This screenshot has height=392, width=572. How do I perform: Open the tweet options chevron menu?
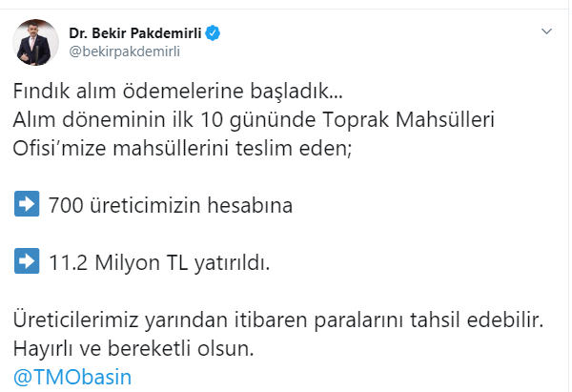click(546, 32)
